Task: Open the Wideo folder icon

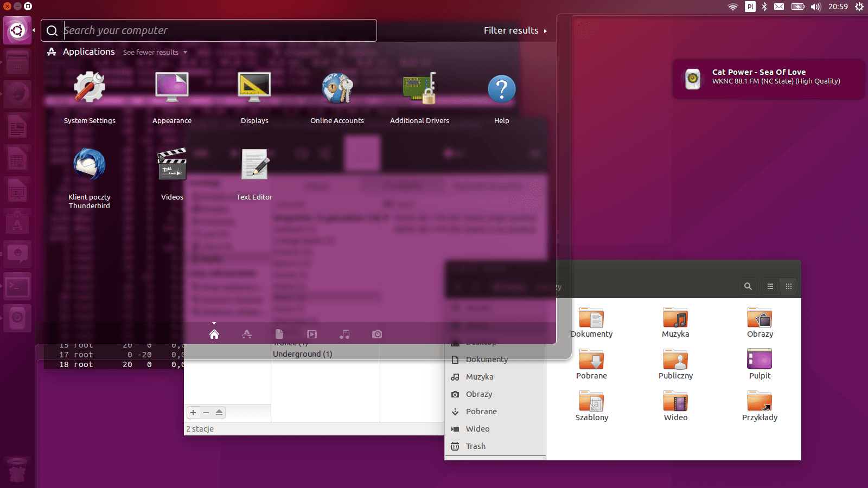Action: [x=675, y=407]
